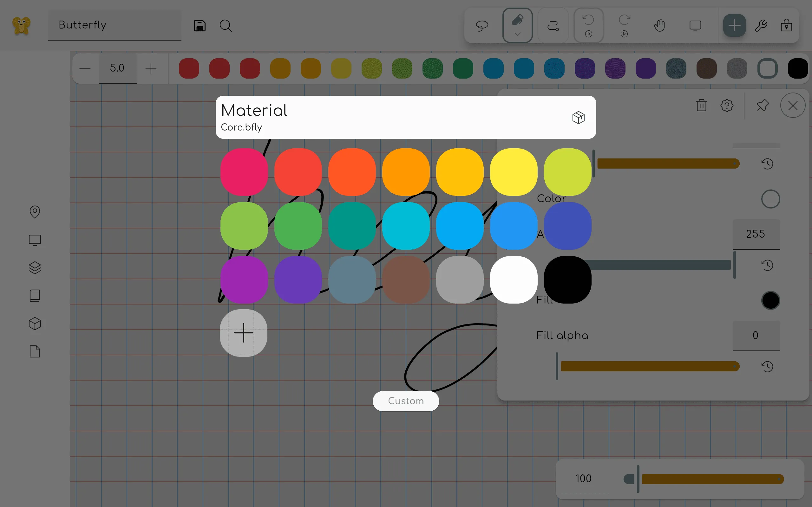Viewport: 812px width, 507px height.
Task: Save the Butterfly project with the disk icon
Action: tap(200, 25)
